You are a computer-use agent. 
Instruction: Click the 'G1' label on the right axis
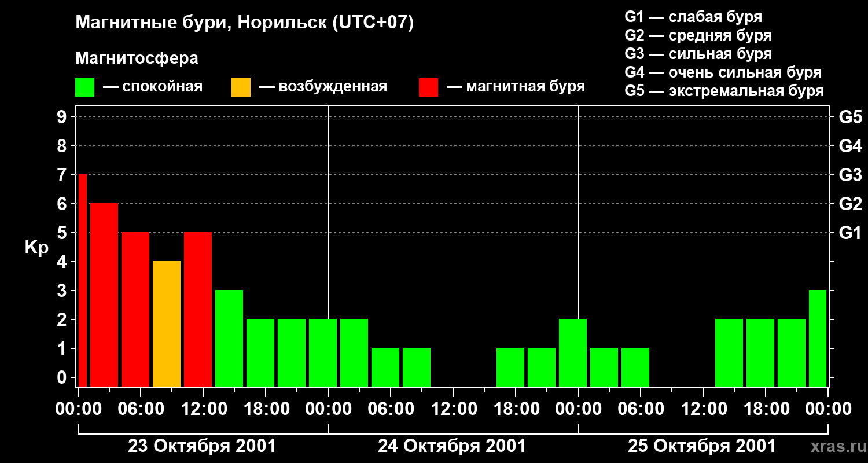(x=850, y=233)
